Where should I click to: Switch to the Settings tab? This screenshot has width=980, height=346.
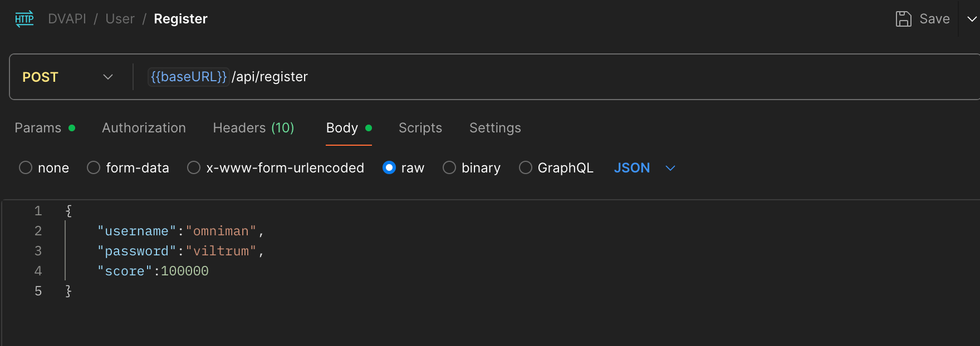click(x=495, y=128)
